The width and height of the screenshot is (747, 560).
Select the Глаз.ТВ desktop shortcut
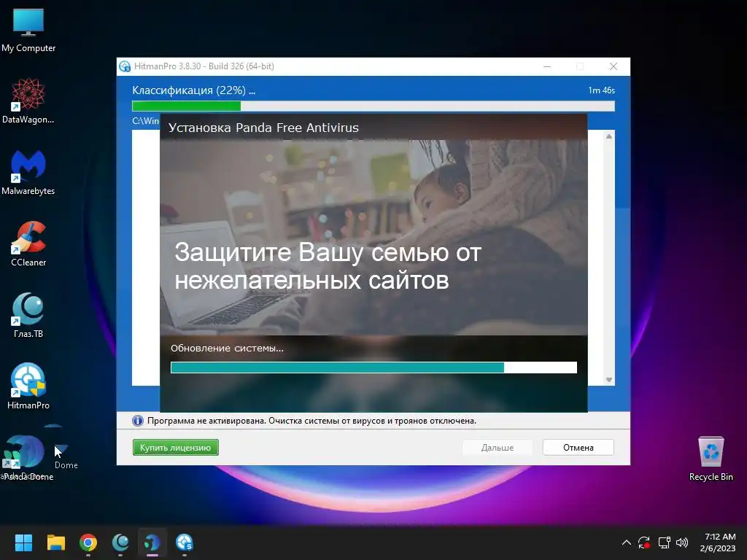click(28, 315)
